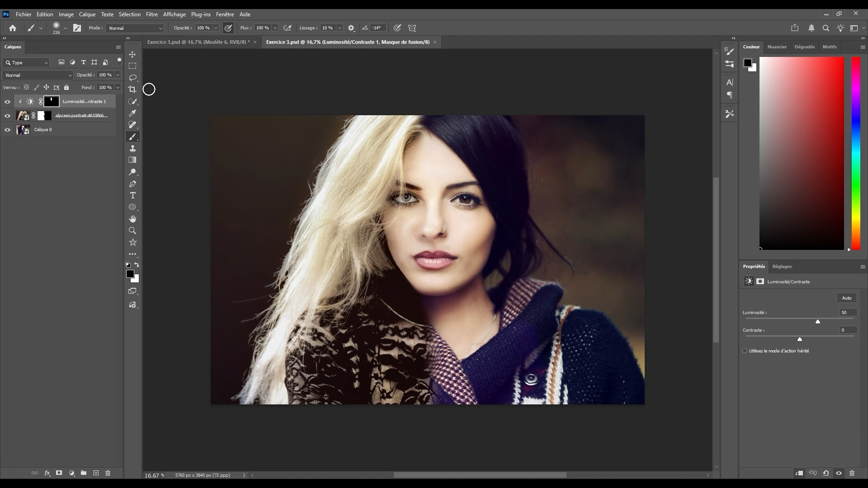Click the Auto button
Viewport: 868px width, 488px height.
click(846, 298)
